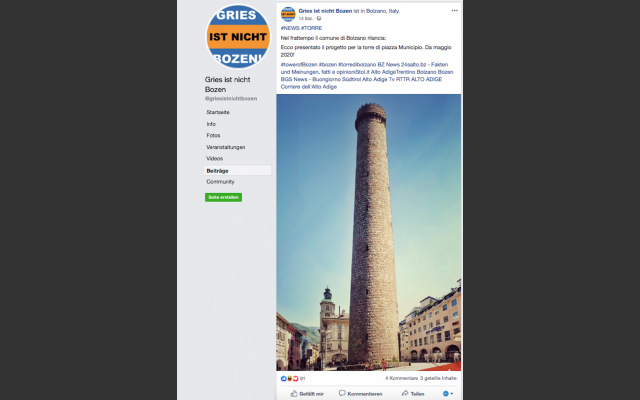Click the love reaction icon under the photo
The width and height of the screenshot is (640, 400).
(296, 379)
